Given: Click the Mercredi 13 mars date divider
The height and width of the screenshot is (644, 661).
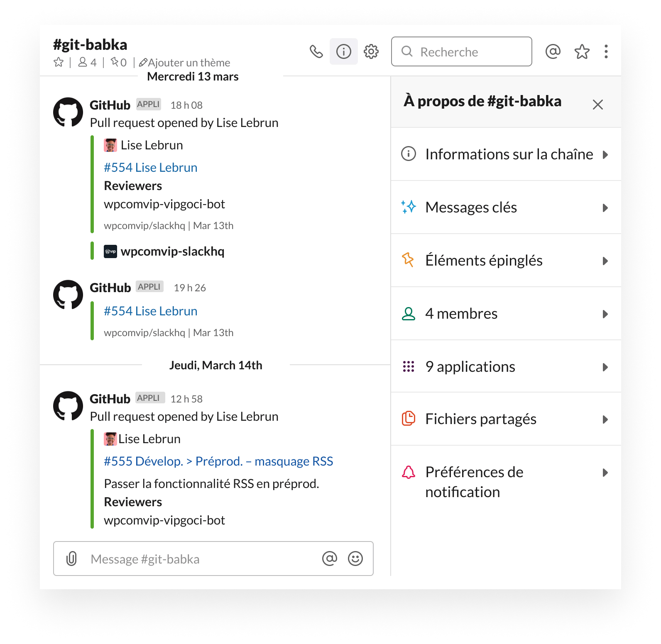Looking at the screenshot, I should coord(193,77).
